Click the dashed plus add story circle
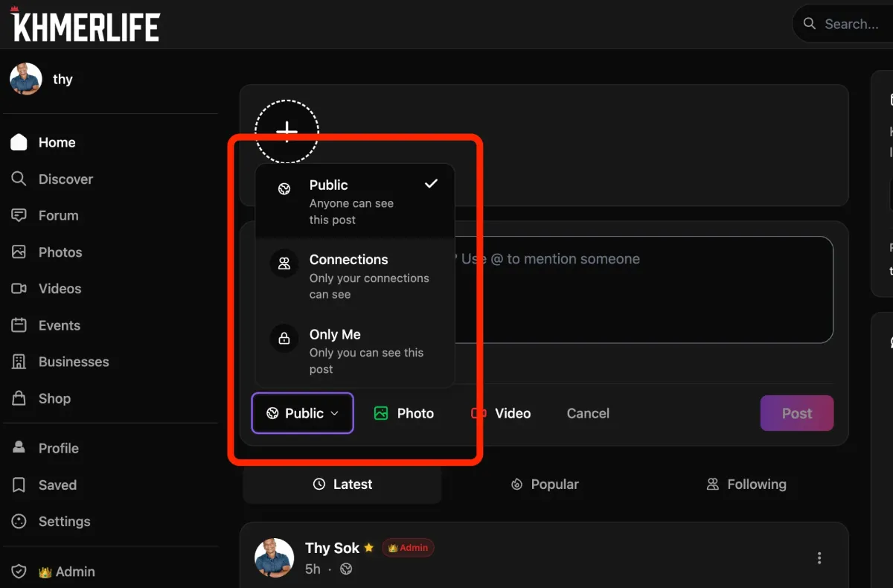This screenshot has width=893, height=588. [287, 131]
